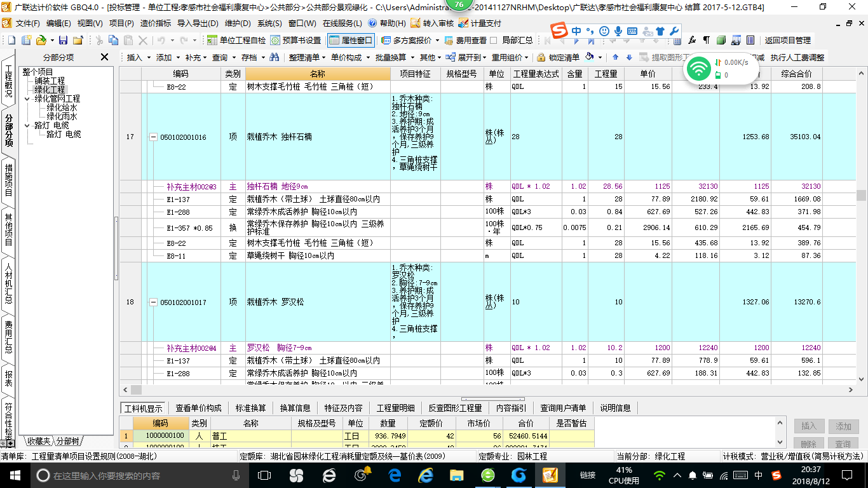Screen dimensions: 868x488
Task: Switch to the 查看单价构成 tab
Action: click(x=198, y=408)
